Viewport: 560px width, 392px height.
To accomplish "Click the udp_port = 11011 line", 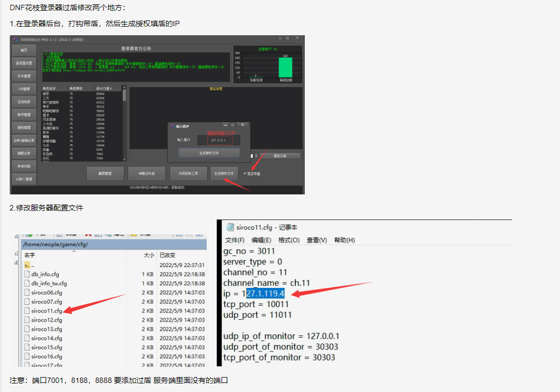I will pos(257,315).
